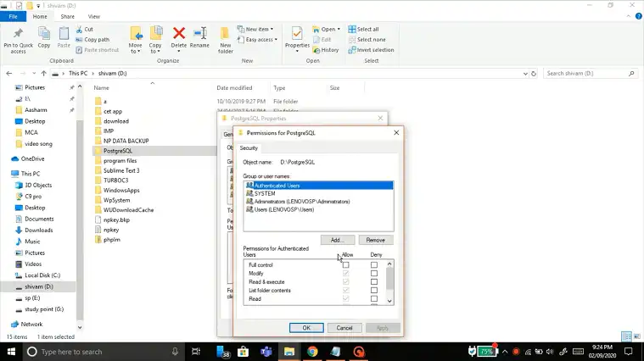Open Google Chrome from taskbar
Viewport: 644px width, 361px height.
312,352
